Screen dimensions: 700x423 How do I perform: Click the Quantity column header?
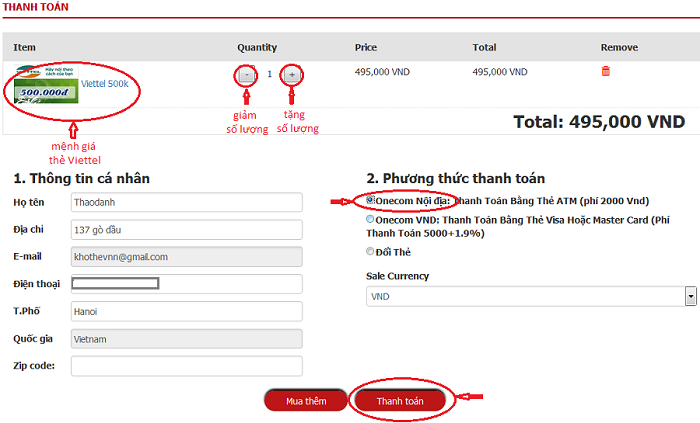(x=257, y=48)
